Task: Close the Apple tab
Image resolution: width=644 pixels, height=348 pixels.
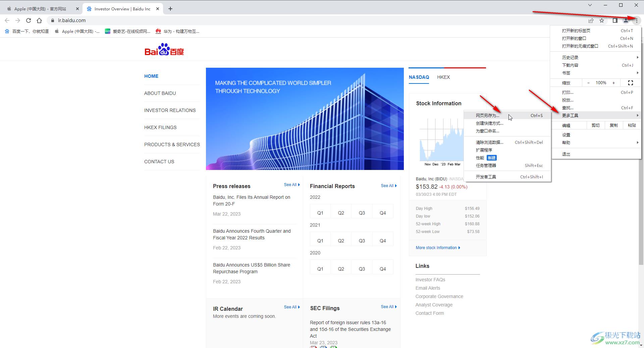Action: point(77,9)
